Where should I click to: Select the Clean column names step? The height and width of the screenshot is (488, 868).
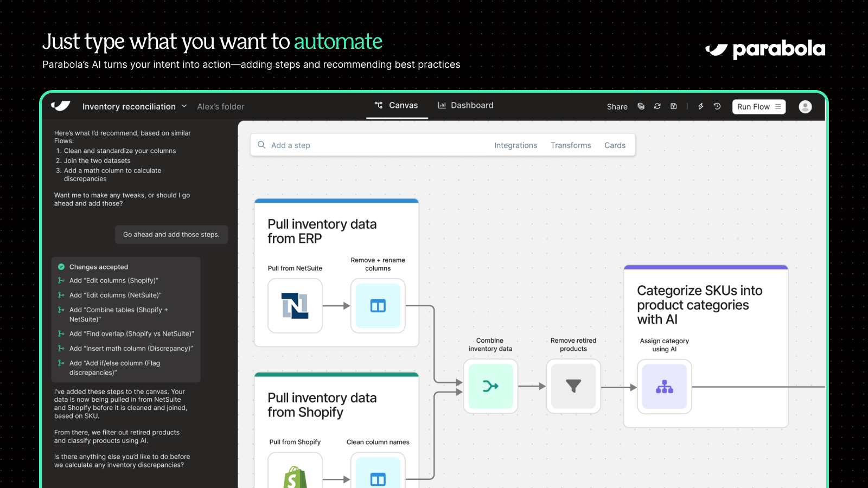tap(378, 471)
